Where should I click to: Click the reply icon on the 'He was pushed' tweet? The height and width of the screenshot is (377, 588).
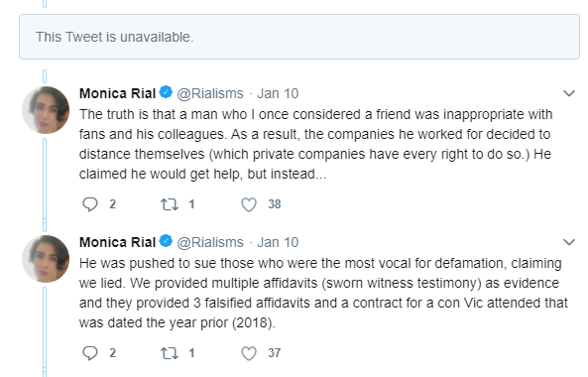coord(90,353)
